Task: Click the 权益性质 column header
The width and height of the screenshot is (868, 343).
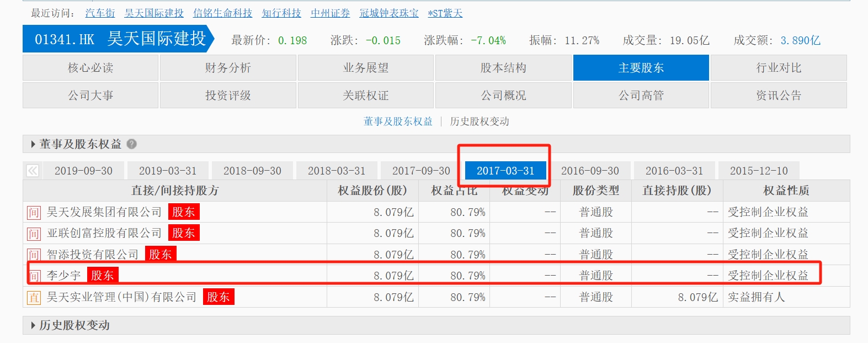Action: (786, 191)
